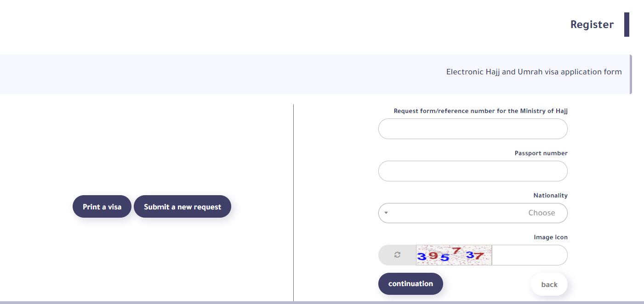Screen dimensions: 644x304
Task: Click the Electronic Hajj and Umrah banner text
Action: point(534,72)
